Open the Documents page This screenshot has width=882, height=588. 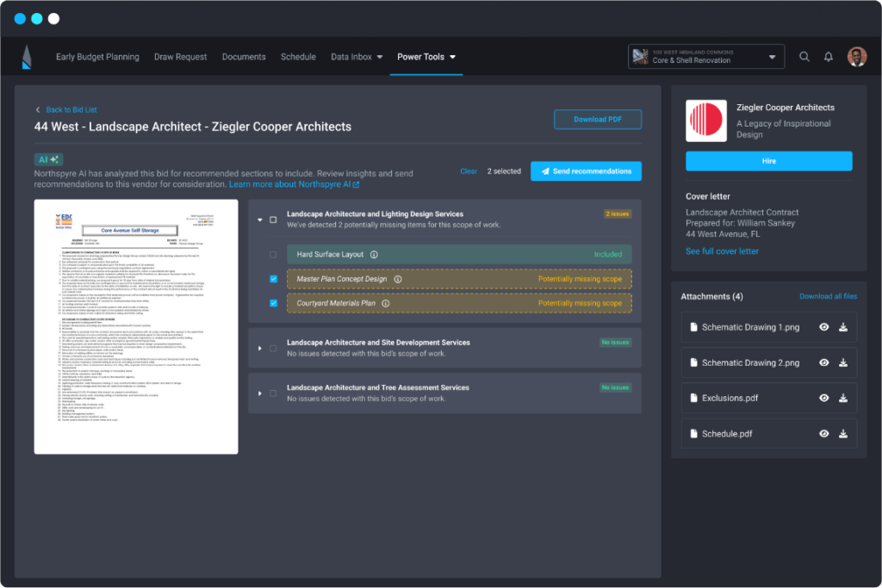click(244, 57)
